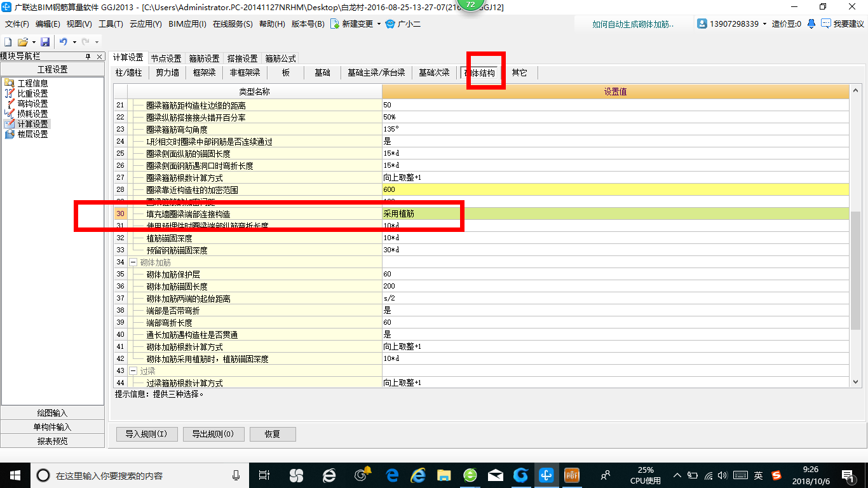Open the BIM应用(I) menu

point(187,24)
